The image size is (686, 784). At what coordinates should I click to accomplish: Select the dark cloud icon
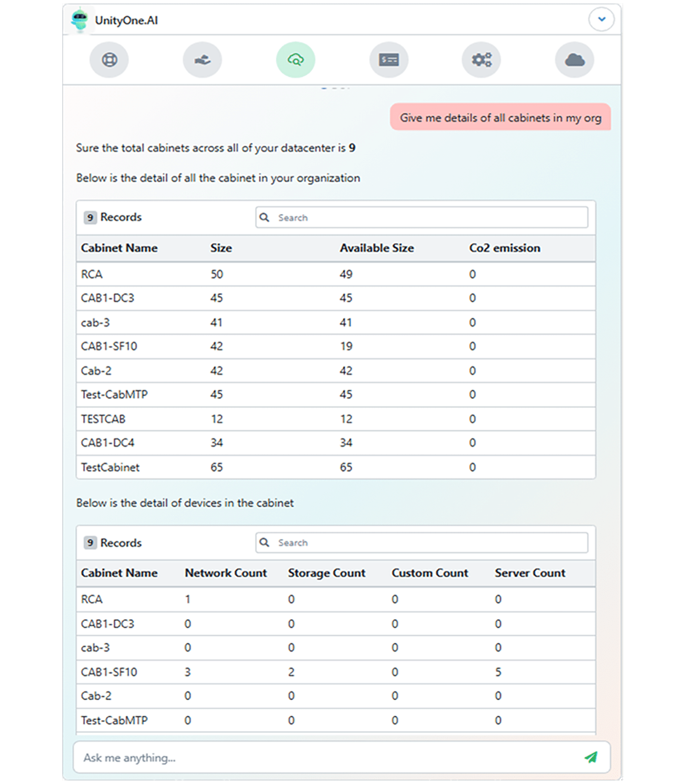click(574, 60)
